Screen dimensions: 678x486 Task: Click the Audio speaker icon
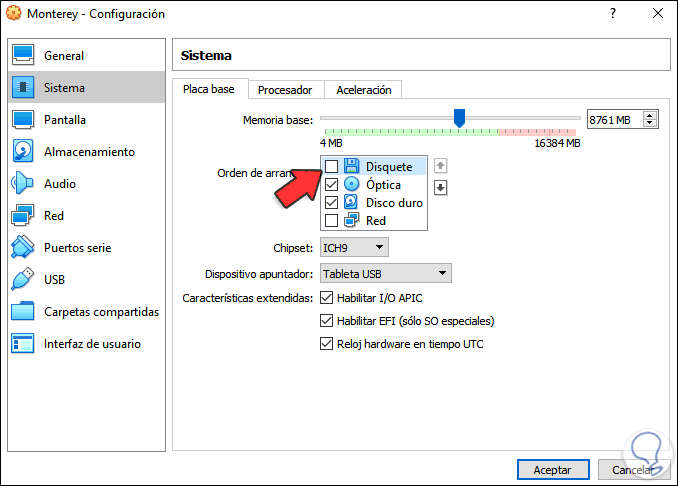click(23, 184)
